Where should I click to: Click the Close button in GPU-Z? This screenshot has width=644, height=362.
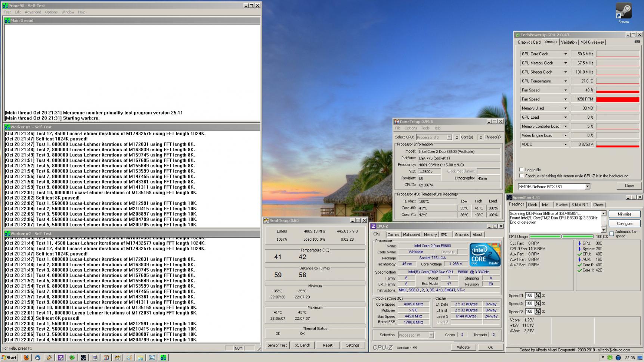pyautogui.click(x=629, y=186)
